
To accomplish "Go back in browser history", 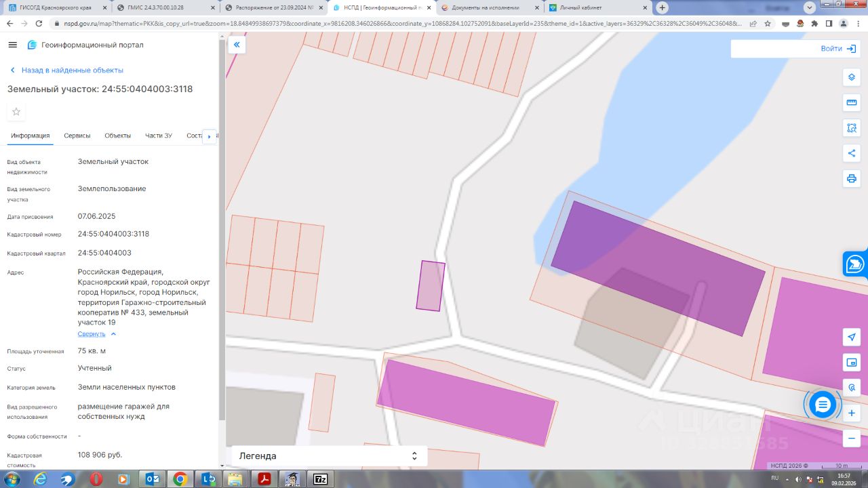I will (9, 23).
